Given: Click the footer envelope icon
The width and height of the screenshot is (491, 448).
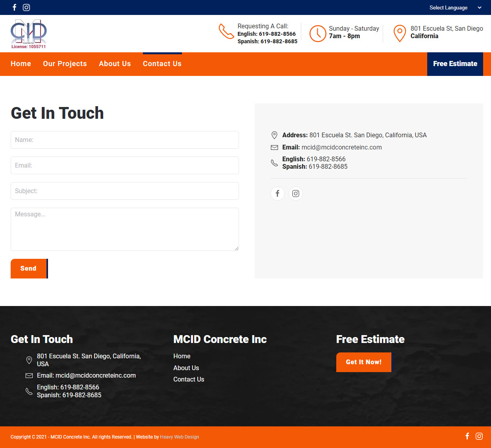Looking at the screenshot, I should tap(29, 376).
